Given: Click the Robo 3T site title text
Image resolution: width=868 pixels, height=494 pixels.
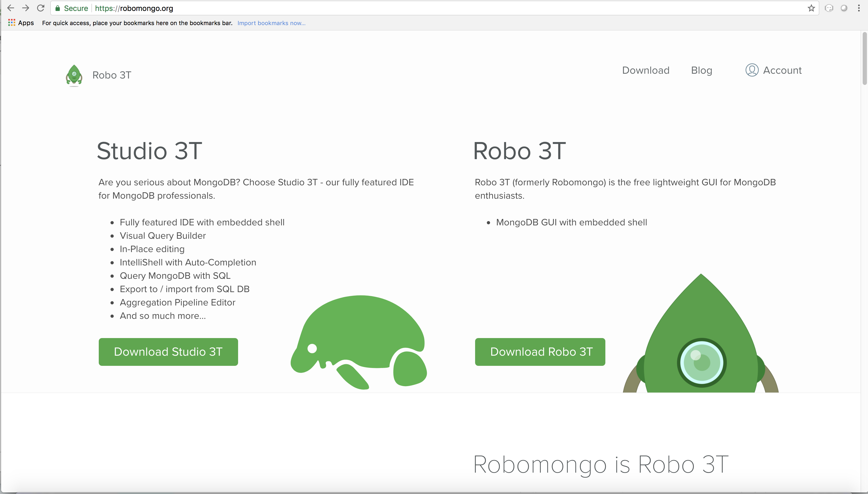Looking at the screenshot, I should pos(112,75).
